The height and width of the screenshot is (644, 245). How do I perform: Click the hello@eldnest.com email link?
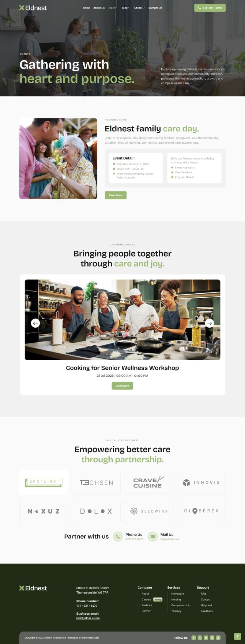(x=88, y=618)
